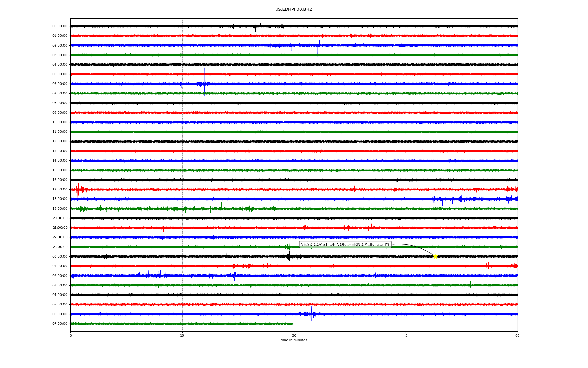
Task: Click the 60 minute tick label
Action: 517,335
